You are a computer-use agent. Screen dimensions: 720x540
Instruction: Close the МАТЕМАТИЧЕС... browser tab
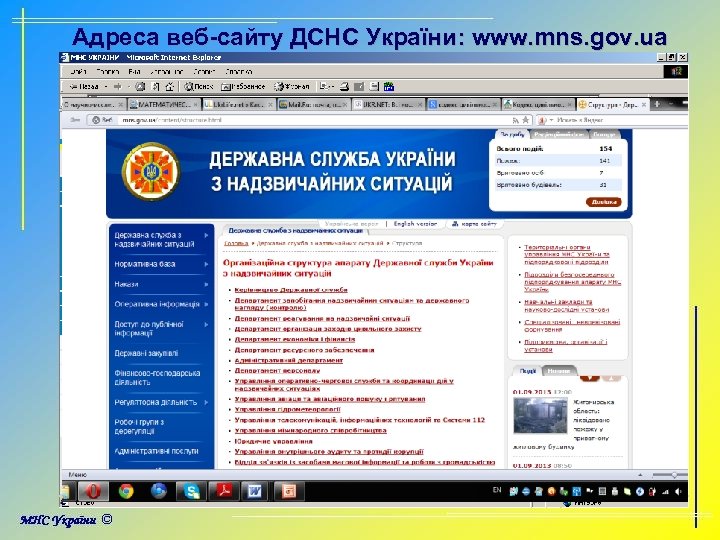[x=195, y=105]
